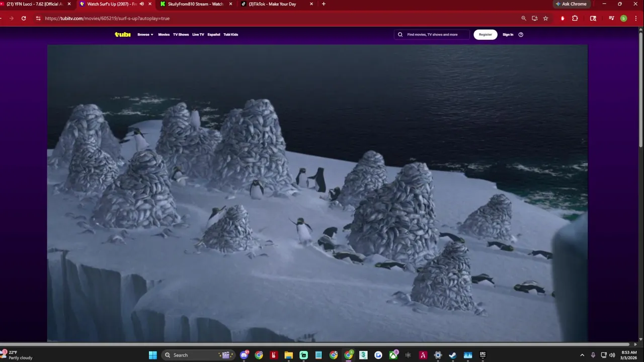Click the forward navigation arrow
Viewport: 644px width, 362px height.
[11, 18]
